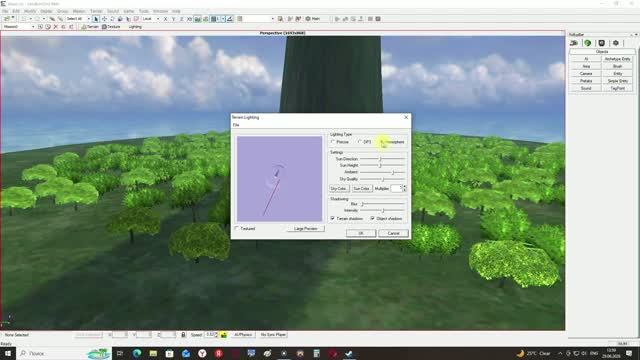Activate the Move tool in toolbar
The image size is (640, 360).
coord(104,19)
